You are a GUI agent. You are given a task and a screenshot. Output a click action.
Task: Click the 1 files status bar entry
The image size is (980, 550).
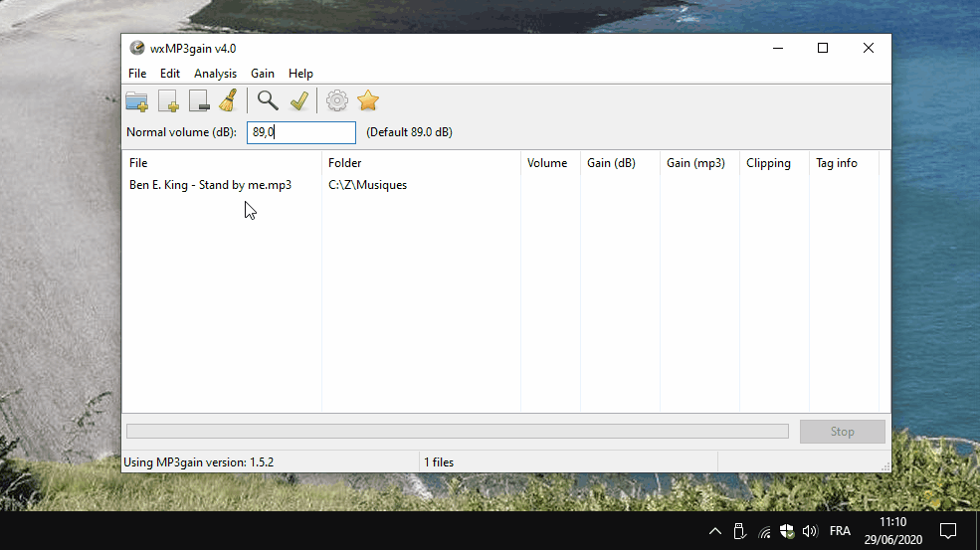point(439,462)
